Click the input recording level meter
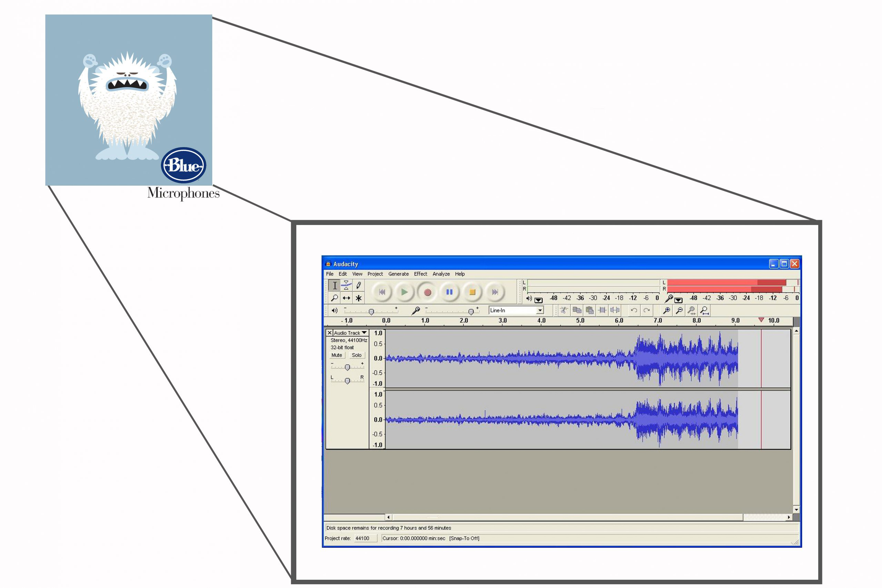The image size is (882, 588). tap(733, 286)
